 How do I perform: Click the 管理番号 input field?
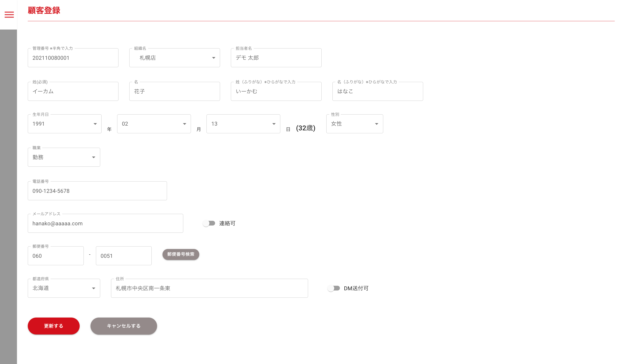pyautogui.click(x=73, y=58)
